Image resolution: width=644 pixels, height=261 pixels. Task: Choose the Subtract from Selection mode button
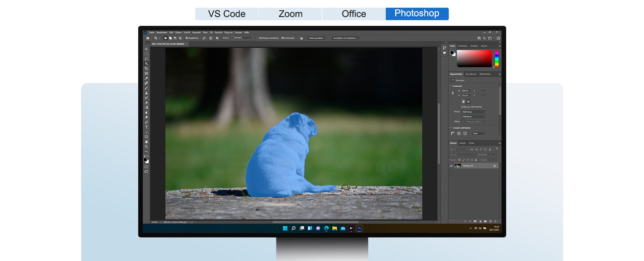pos(175,38)
